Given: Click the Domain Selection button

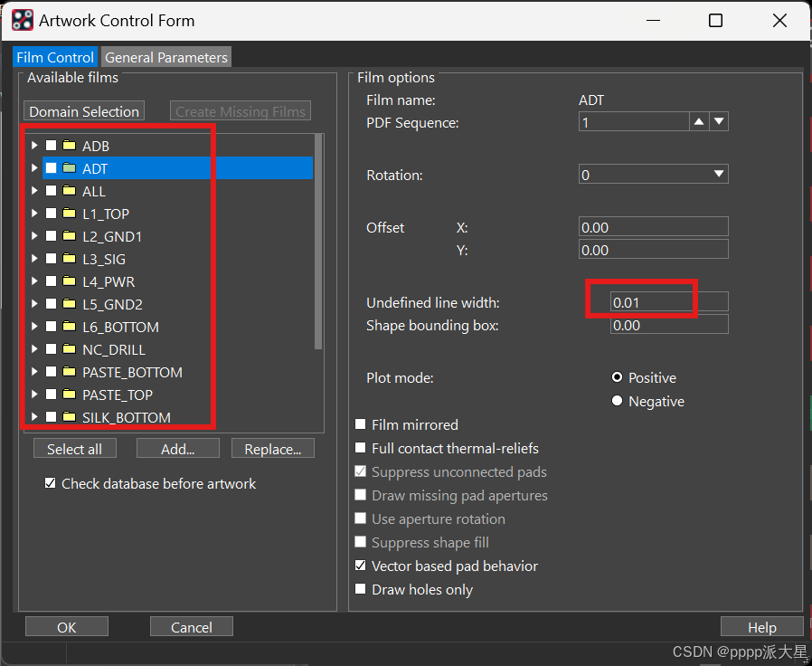Looking at the screenshot, I should [x=84, y=111].
